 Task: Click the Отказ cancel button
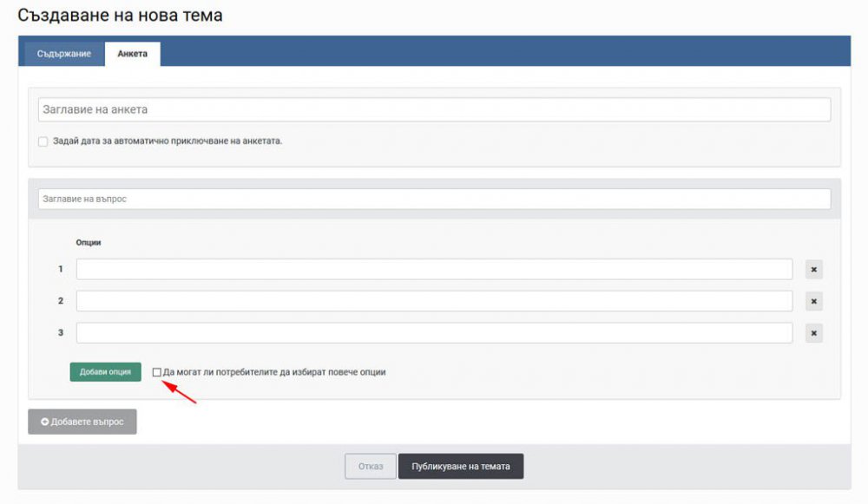[x=370, y=466]
